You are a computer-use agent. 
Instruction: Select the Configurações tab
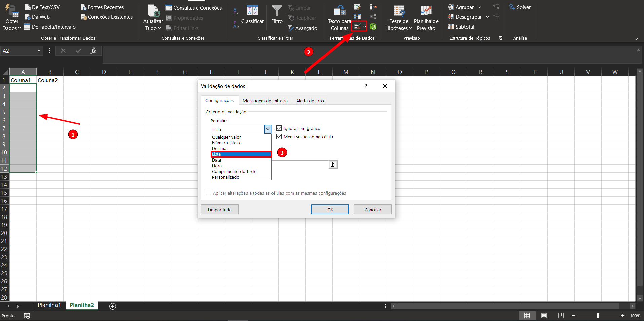(220, 100)
